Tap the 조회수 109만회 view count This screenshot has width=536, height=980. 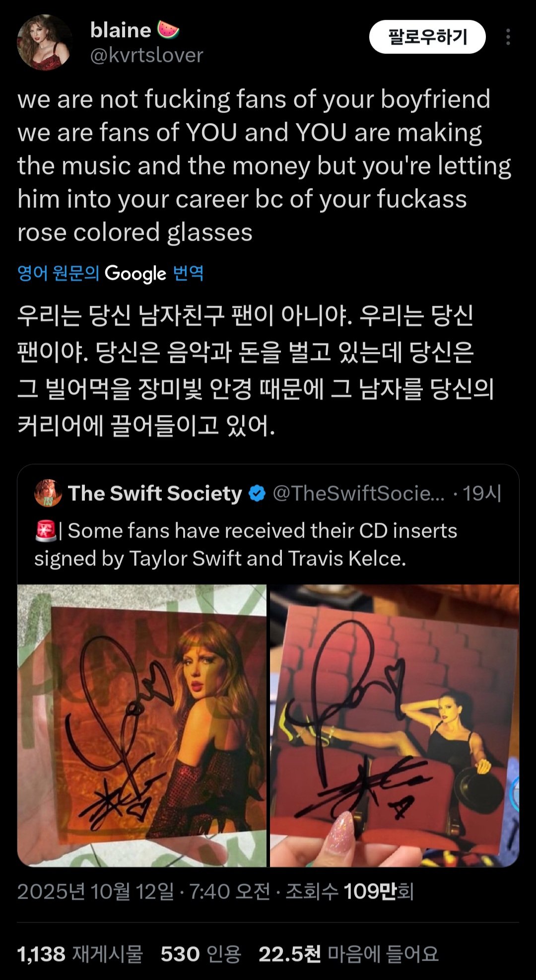[x=349, y=891]
